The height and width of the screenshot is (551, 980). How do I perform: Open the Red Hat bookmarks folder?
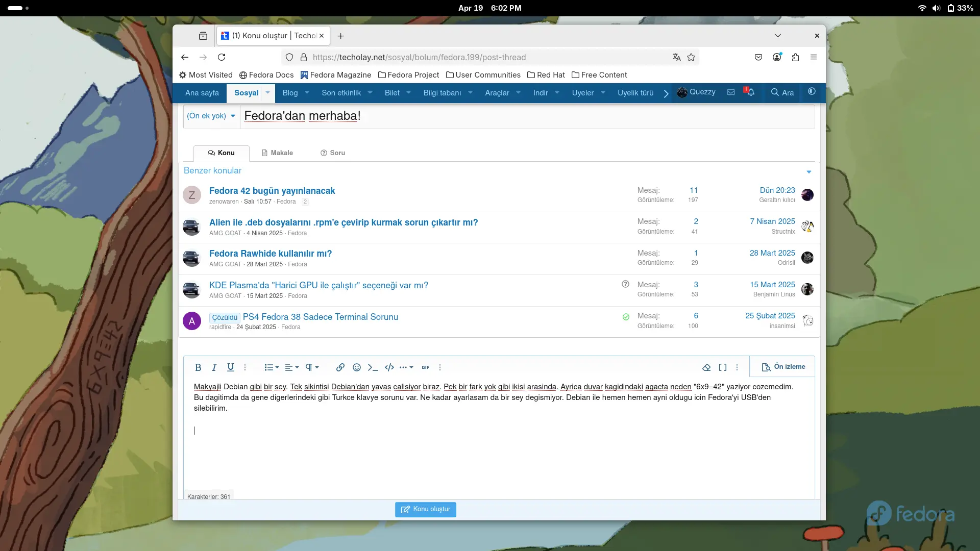point(546,75)
